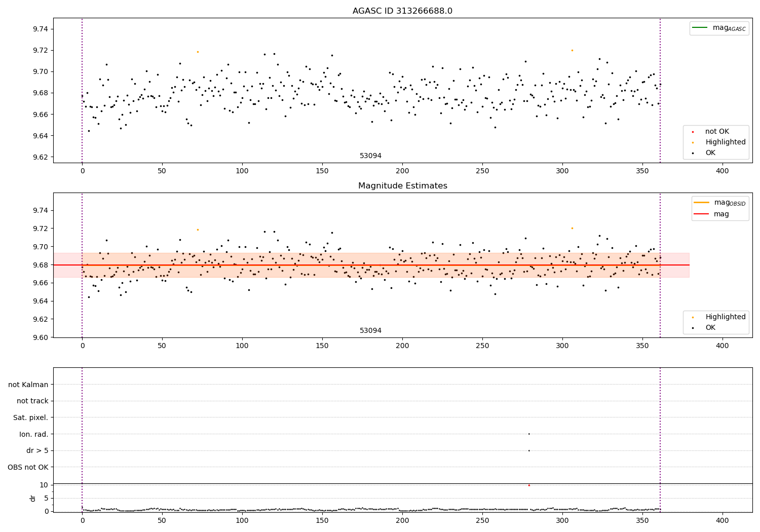Click the '10' tick on the dr axis

click(x=44, y=485)
